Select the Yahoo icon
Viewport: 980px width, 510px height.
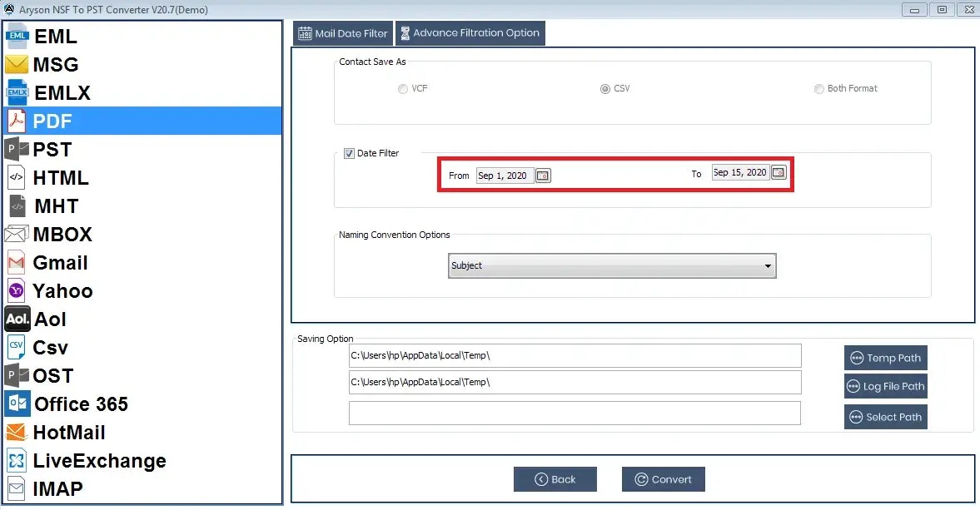coord(17,290)
